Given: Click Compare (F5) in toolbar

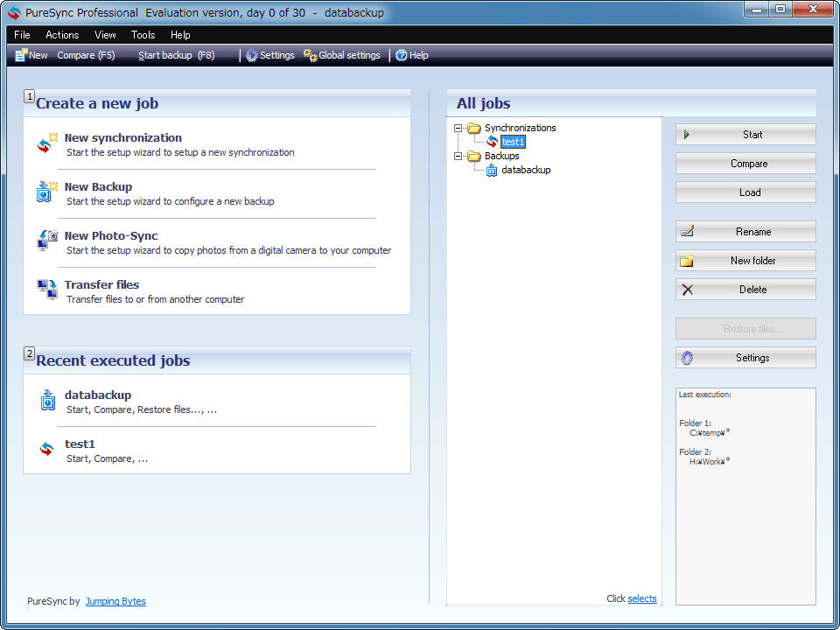Looking at the screenshot, I should [86, 55].
